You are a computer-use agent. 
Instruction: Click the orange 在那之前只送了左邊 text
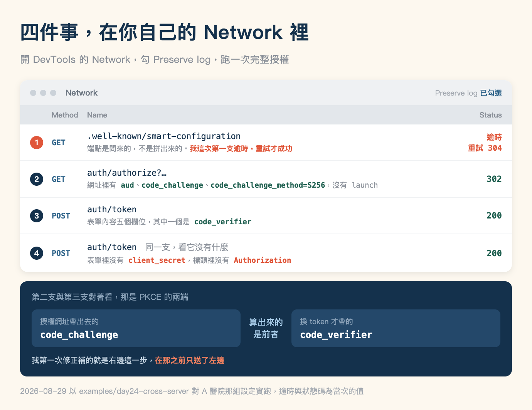pos(190,360)
